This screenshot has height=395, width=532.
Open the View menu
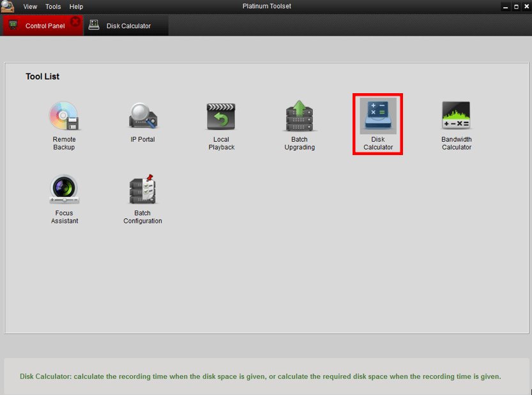tap(30, 6)
